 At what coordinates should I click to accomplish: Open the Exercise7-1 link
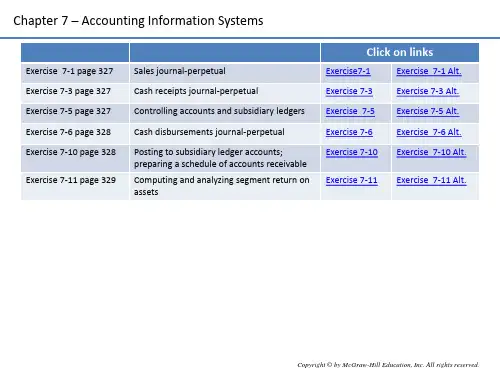pyautogui.click(x=348, y=71)
